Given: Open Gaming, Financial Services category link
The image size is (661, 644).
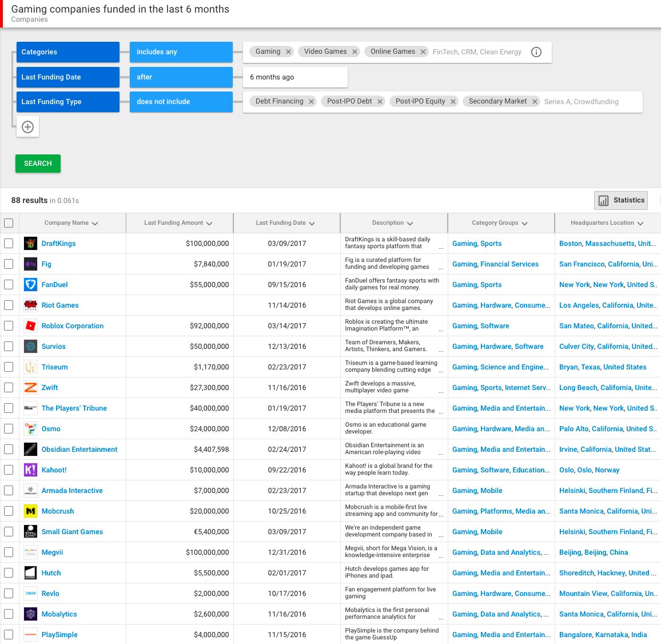Looking at the screenshot, I should (x=495, y=264).
